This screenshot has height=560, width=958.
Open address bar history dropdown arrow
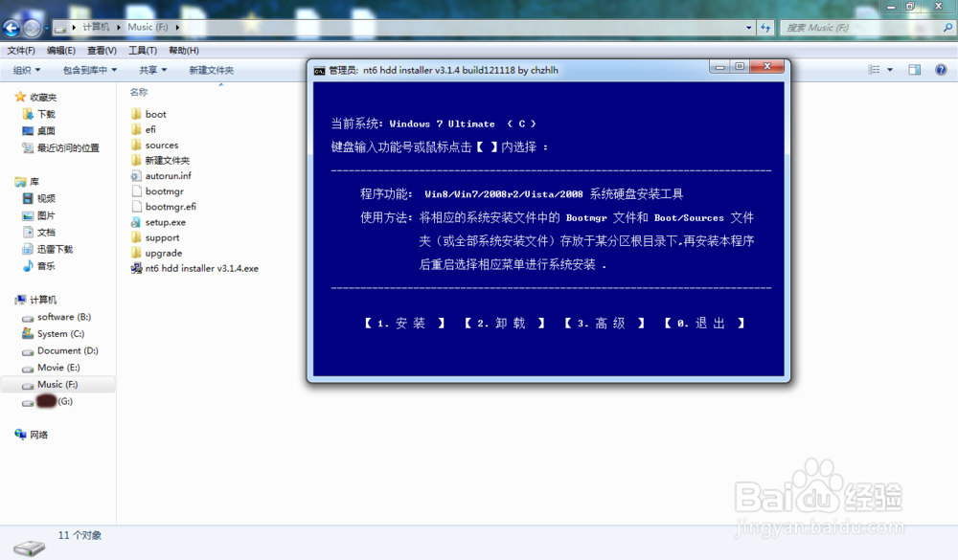tap(749, 28)
